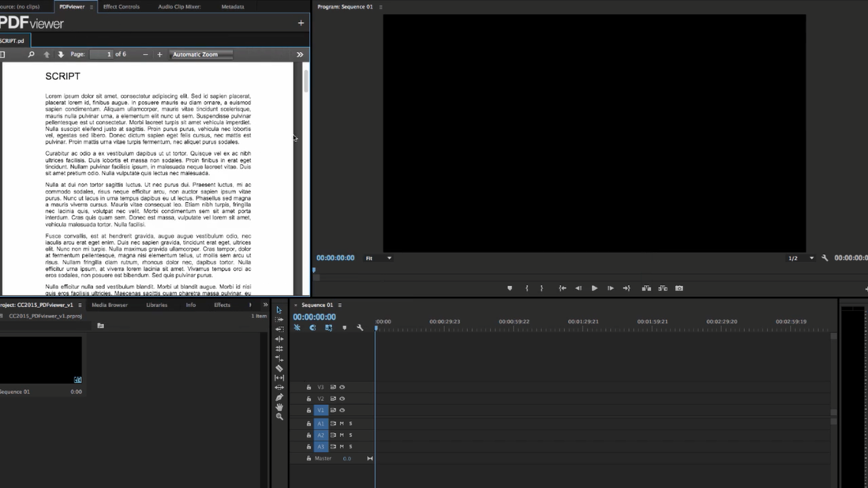Switch to Audio Clip Mixer tab
The width and height of the screenshot is (868, 488).
pyautogui.click(x=179, y=6)
